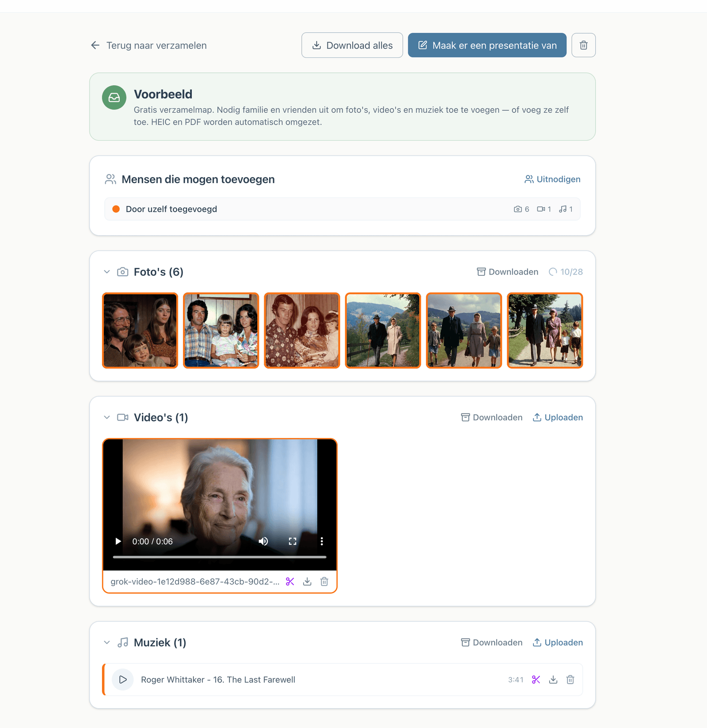Trim the grok video with the scissors icon
707x728 pixels.
[x=290, y=582]
